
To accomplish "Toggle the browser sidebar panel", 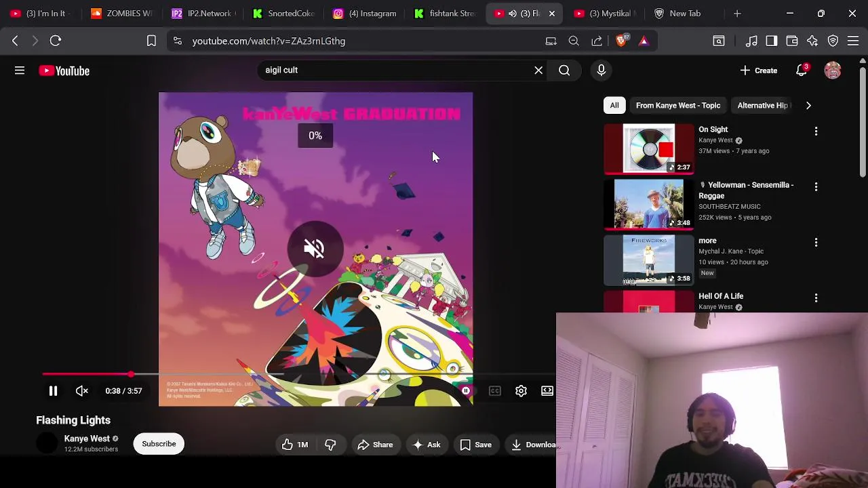I will point(772,41).
